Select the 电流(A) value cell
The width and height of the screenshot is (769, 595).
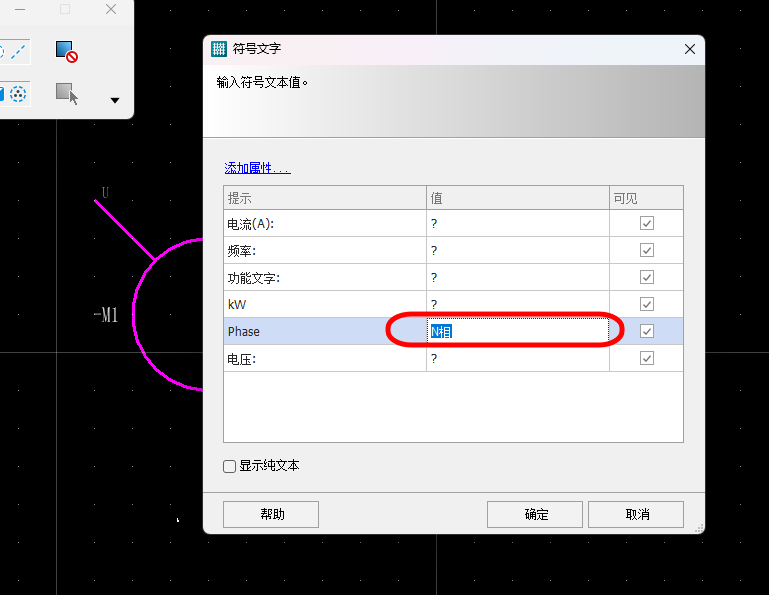(518, 223)
